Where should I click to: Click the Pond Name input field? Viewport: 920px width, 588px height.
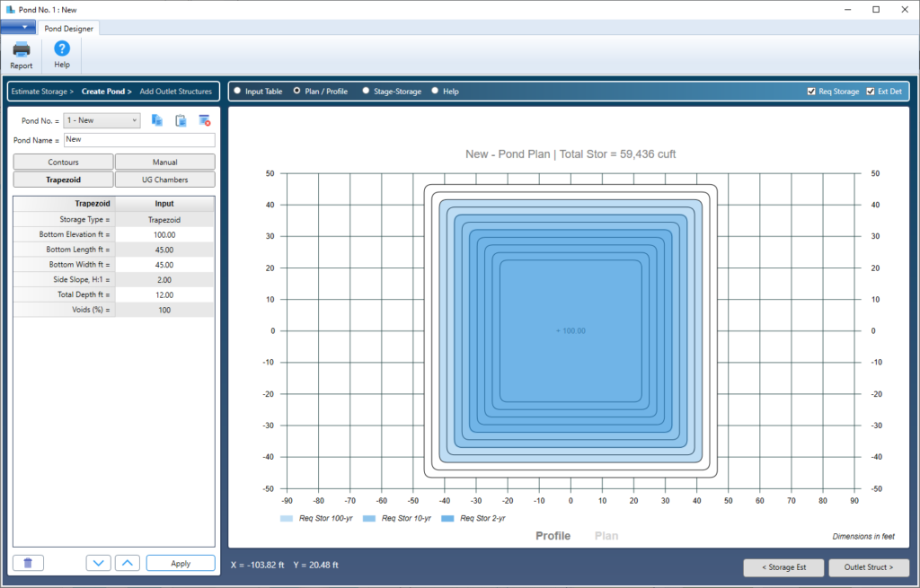click(139, 139)
